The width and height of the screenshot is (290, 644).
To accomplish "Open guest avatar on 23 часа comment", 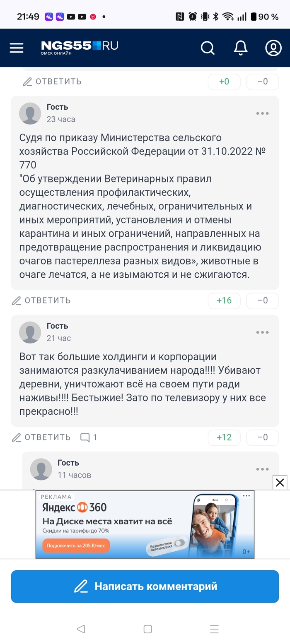I will [30, 113].
